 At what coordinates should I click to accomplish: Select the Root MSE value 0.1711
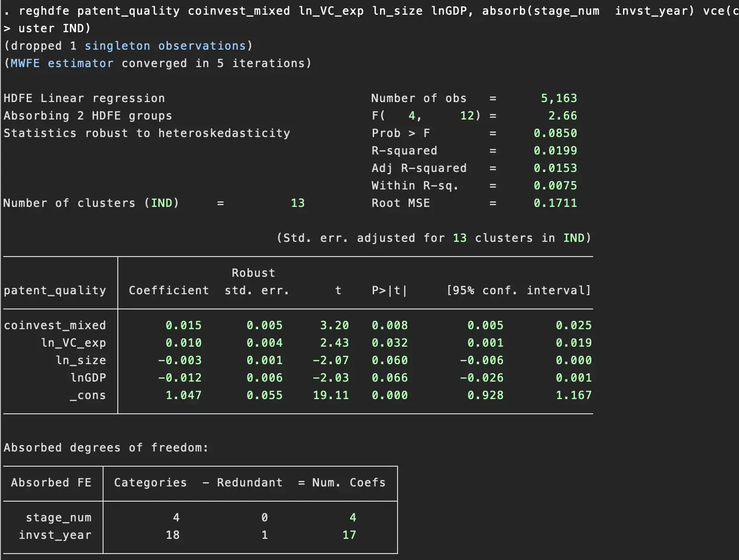point(555,203)
